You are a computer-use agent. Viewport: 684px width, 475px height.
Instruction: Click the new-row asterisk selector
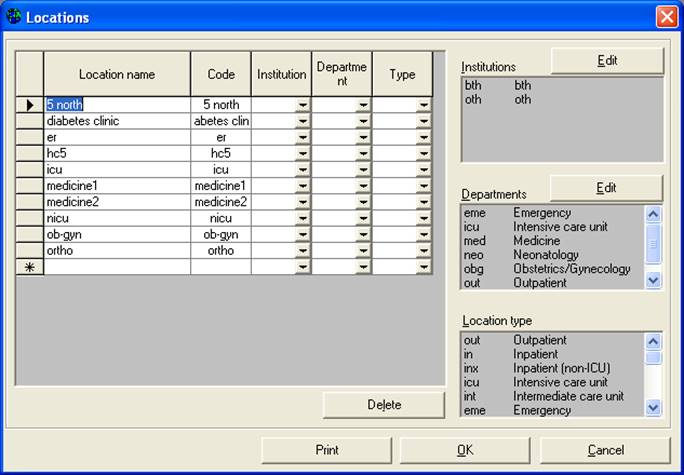coord(30,267)
